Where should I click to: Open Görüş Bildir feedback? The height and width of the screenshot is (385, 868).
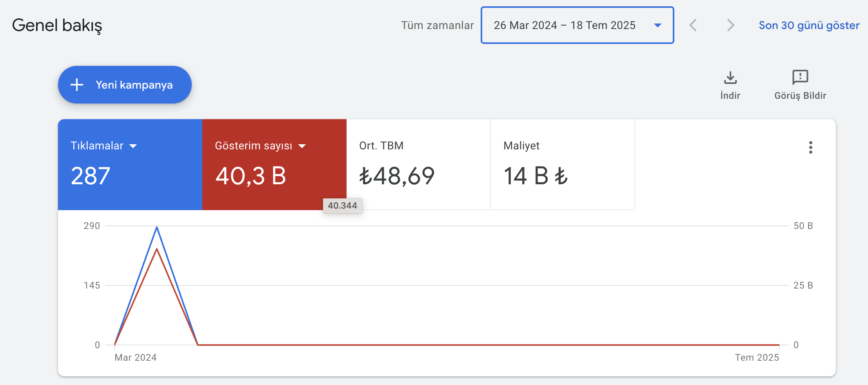[x=800, y=85]
